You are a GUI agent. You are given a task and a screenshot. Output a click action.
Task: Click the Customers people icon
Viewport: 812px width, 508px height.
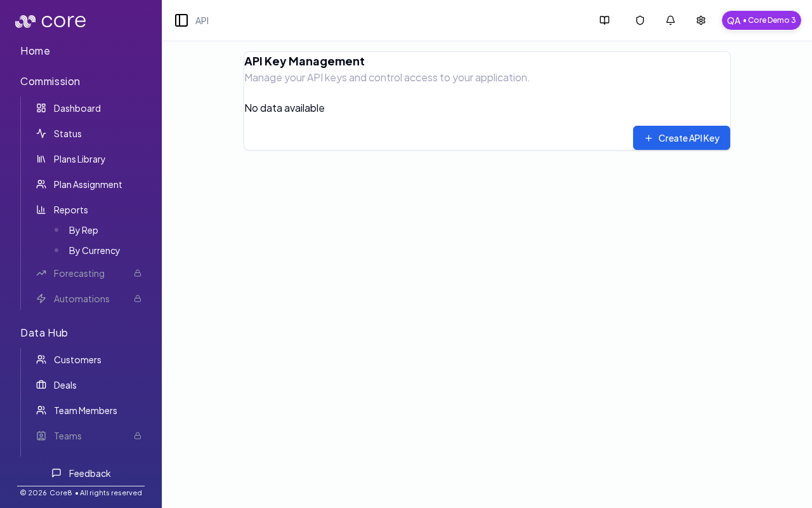[x=41, y=359]
